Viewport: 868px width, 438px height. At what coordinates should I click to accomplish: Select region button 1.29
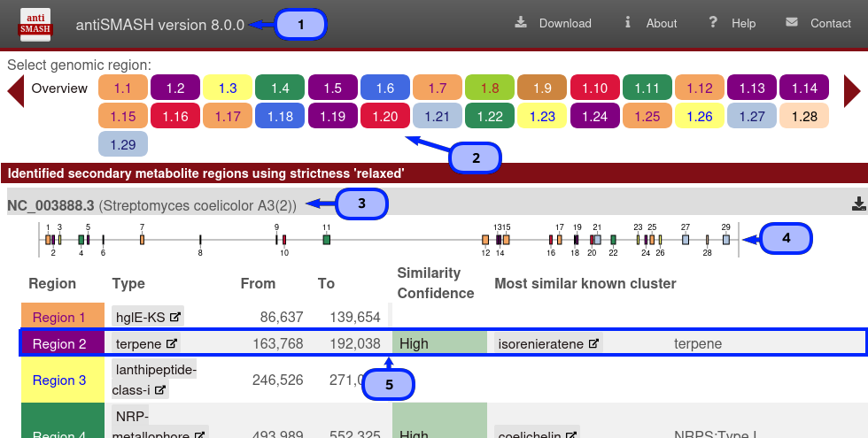[123, 144]
